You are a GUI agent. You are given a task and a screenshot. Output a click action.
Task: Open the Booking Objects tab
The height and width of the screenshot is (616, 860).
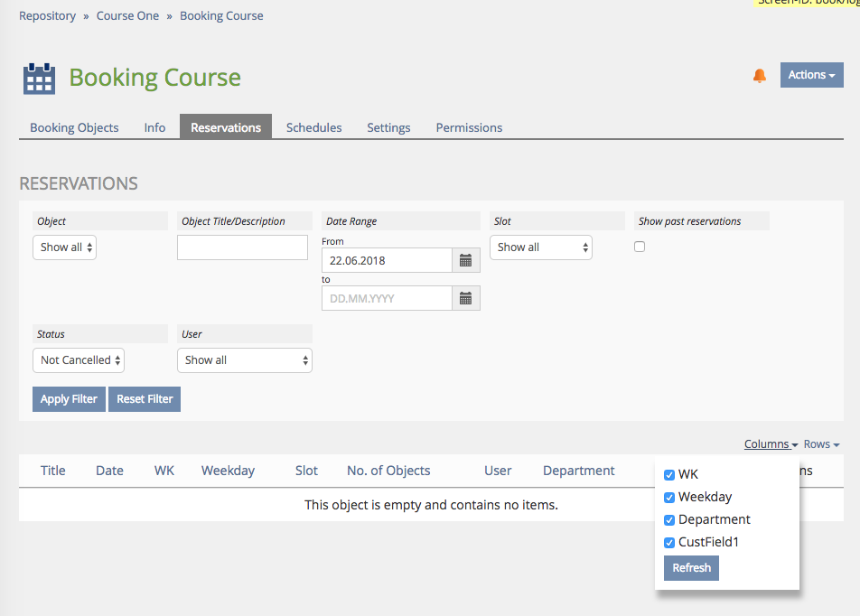(x=74, y=127)
